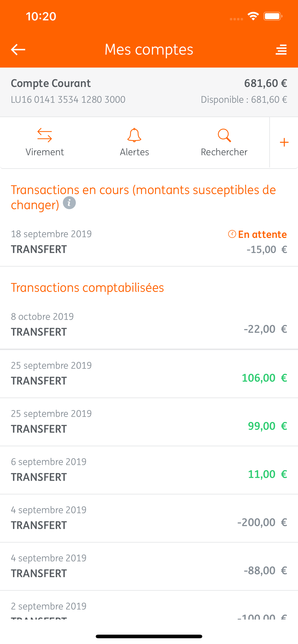Tap the Rechercher magnifier icon
The image size is (298, 644).
tap(224, 135)
